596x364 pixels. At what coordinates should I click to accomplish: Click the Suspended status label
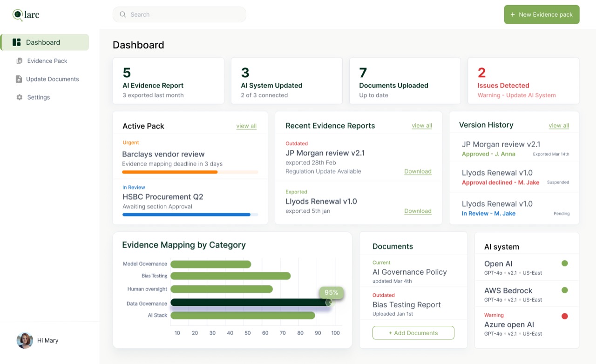pos(558,182)
